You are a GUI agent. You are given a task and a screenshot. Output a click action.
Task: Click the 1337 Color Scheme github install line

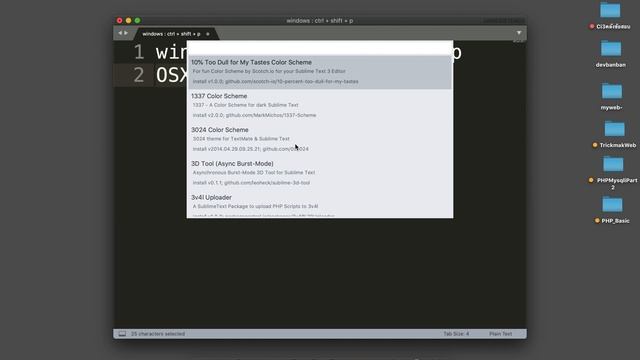pos(254,116)
